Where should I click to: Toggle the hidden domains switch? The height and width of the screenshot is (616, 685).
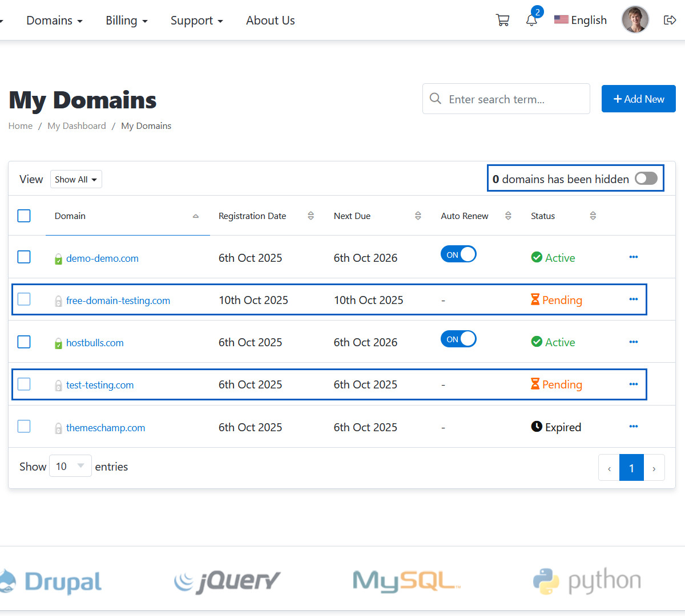pyautogui.click(x=646, y=179)
